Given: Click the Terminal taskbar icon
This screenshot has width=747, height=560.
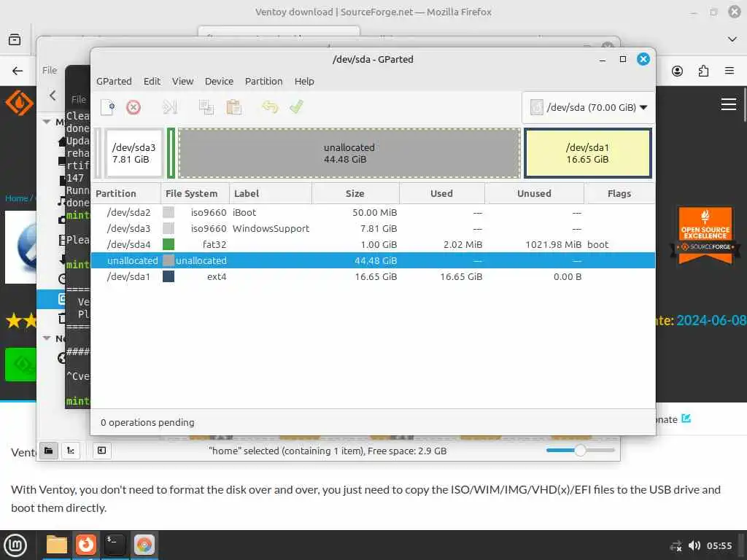Looking at the screenshot, I should (x=115, y=545).
